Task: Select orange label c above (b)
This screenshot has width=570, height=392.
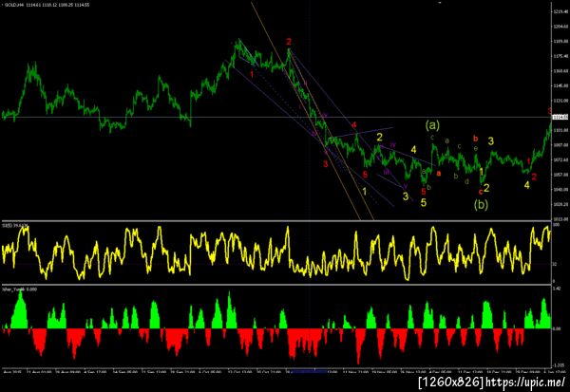Action: click(481, 192)
